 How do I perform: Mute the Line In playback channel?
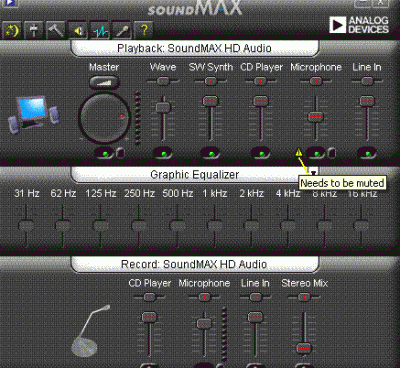pos(367,154)
